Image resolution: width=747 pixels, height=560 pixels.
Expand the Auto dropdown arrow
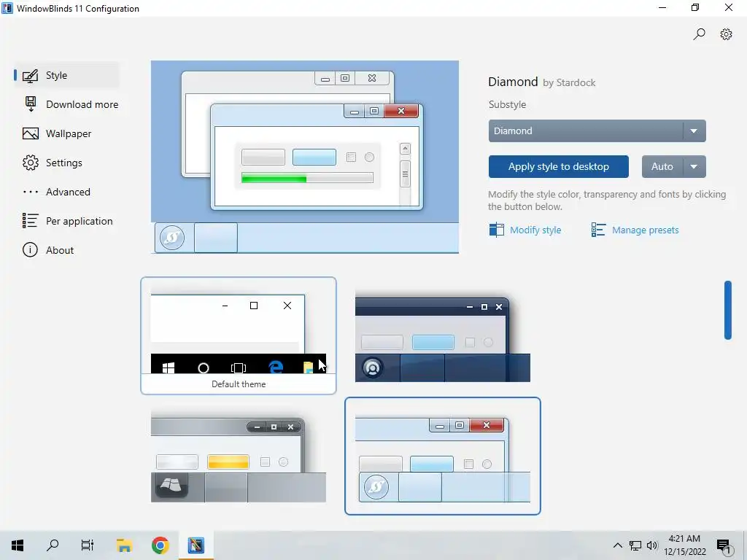[x=694, y=167]
